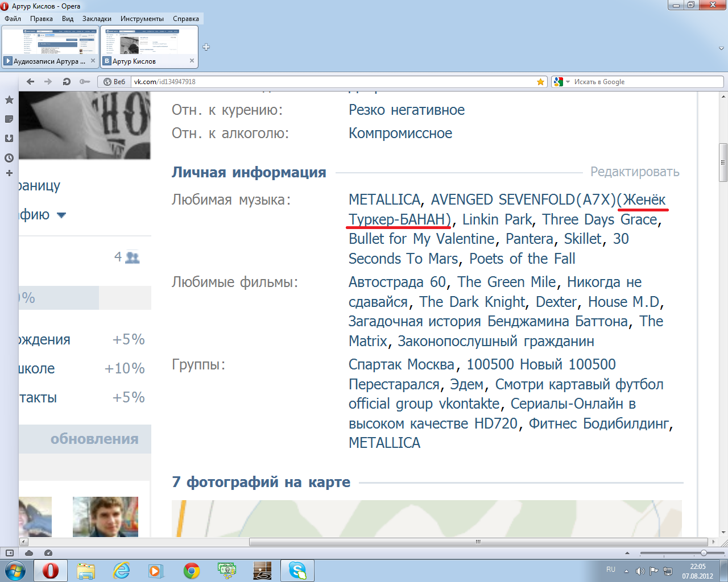Open the Linkin Park music link
Image resolution: width=728 pixels, height=582 pixels.
pos(497,219)
